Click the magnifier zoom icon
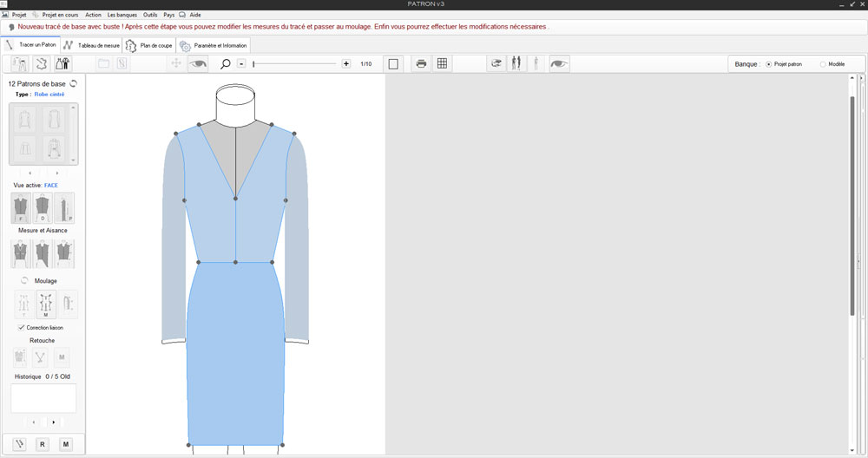 [x=226, y=63]
